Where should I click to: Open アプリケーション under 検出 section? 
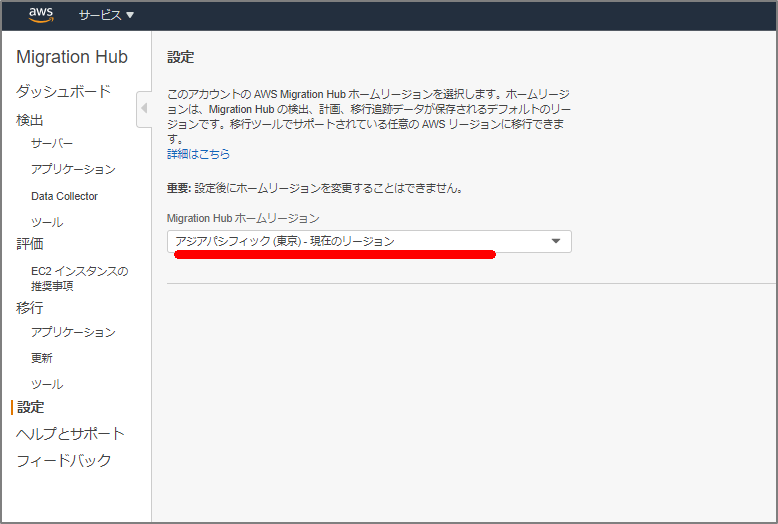[73, 169]
